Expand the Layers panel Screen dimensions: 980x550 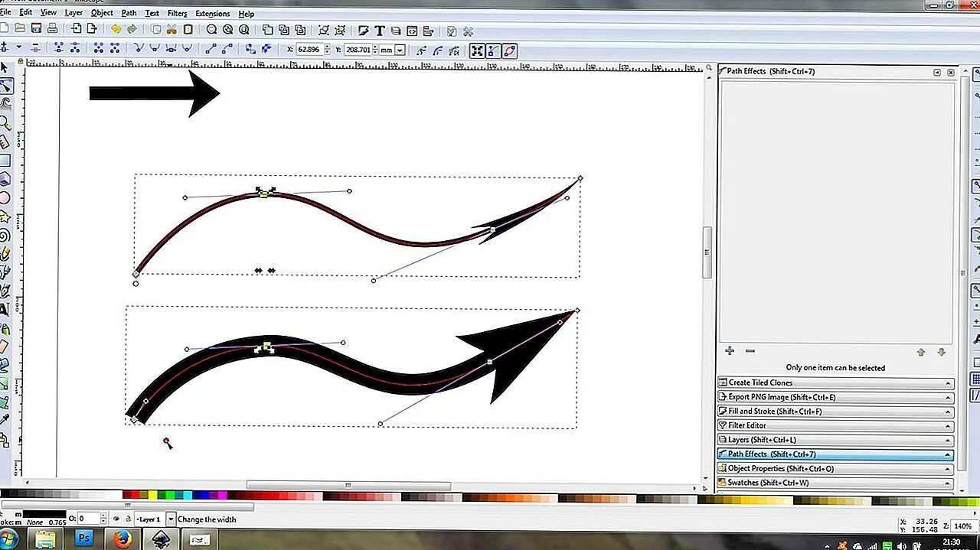(835, 440)
